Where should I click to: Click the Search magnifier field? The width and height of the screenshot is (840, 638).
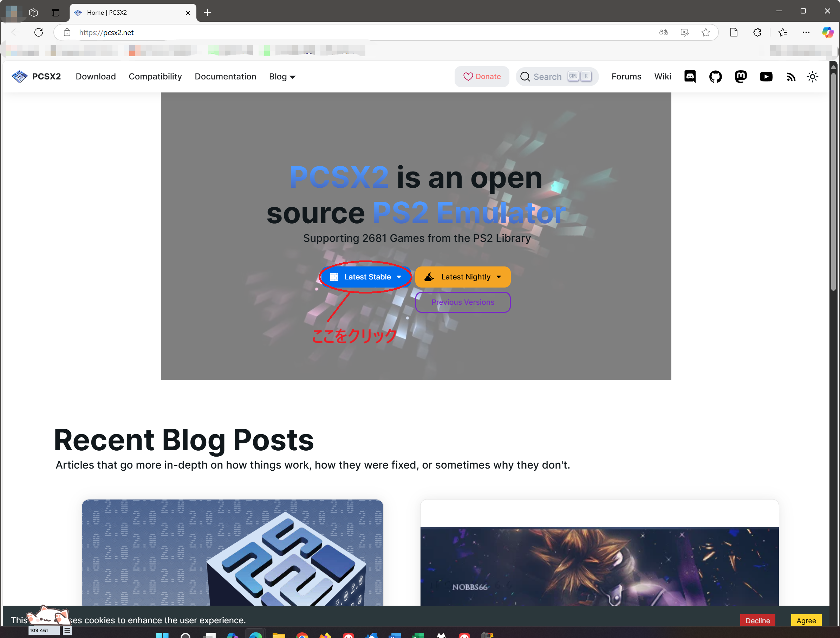557,77
